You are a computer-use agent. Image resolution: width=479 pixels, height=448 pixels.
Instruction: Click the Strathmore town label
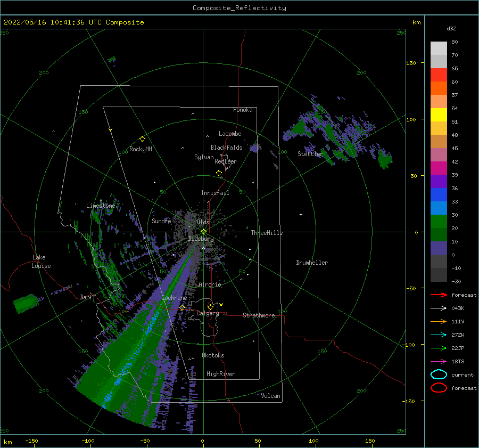click(x=259, y=315)
